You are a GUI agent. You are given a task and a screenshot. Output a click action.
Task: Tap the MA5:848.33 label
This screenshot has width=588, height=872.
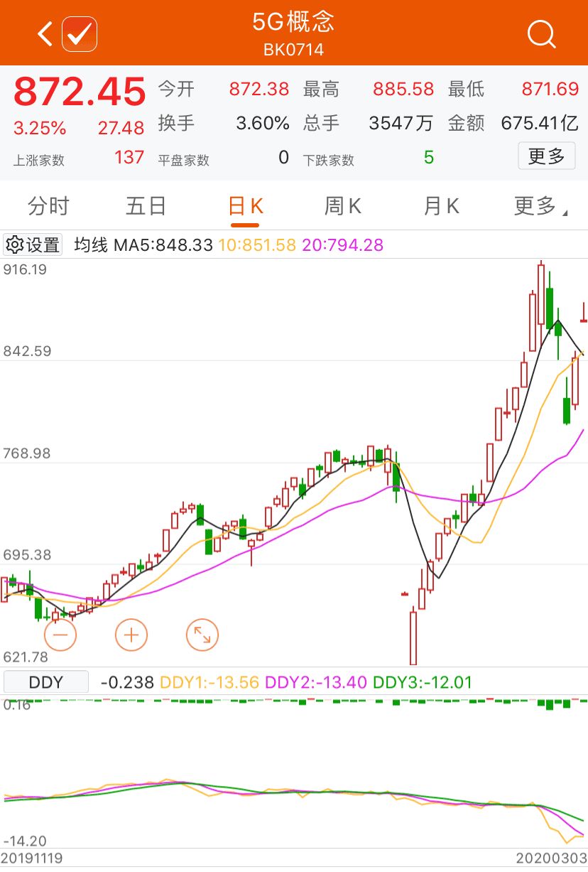163,245
